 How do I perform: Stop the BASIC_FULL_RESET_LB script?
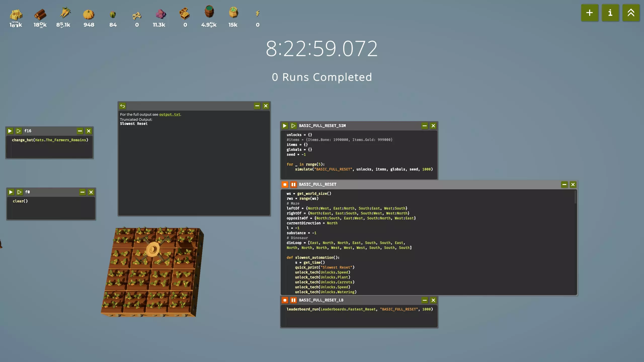click(285, 300)
